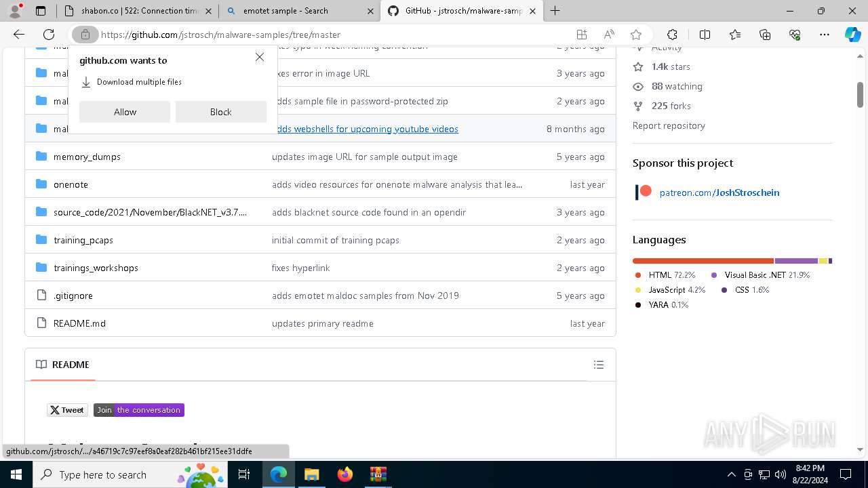Select the README tab heading
The width and height of the screenshot is (868, 488).
(62, 365)
